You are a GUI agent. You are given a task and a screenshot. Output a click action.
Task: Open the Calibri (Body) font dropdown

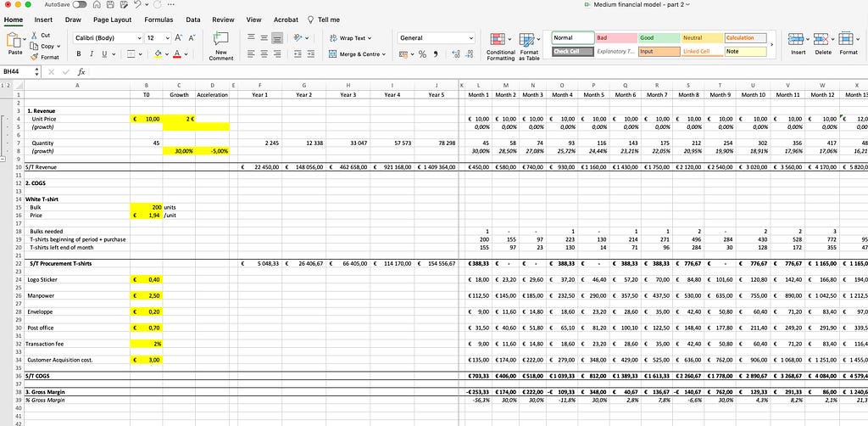click(x=139, y=38)
